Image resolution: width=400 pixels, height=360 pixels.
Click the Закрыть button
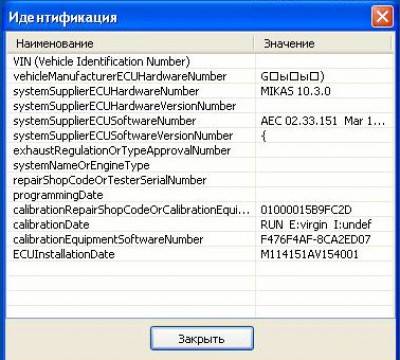pyautogui.click(x=202, y=338)
